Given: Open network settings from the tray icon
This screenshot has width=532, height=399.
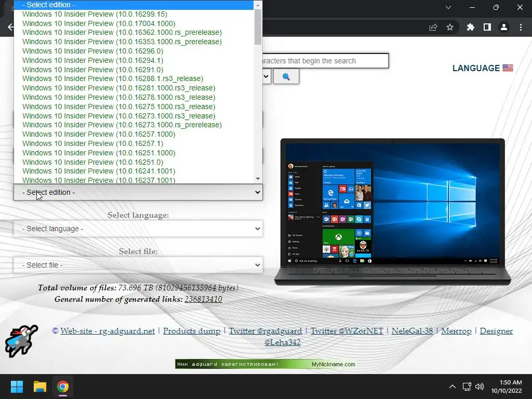Looking at the screenshot, I should pos(467,387).
